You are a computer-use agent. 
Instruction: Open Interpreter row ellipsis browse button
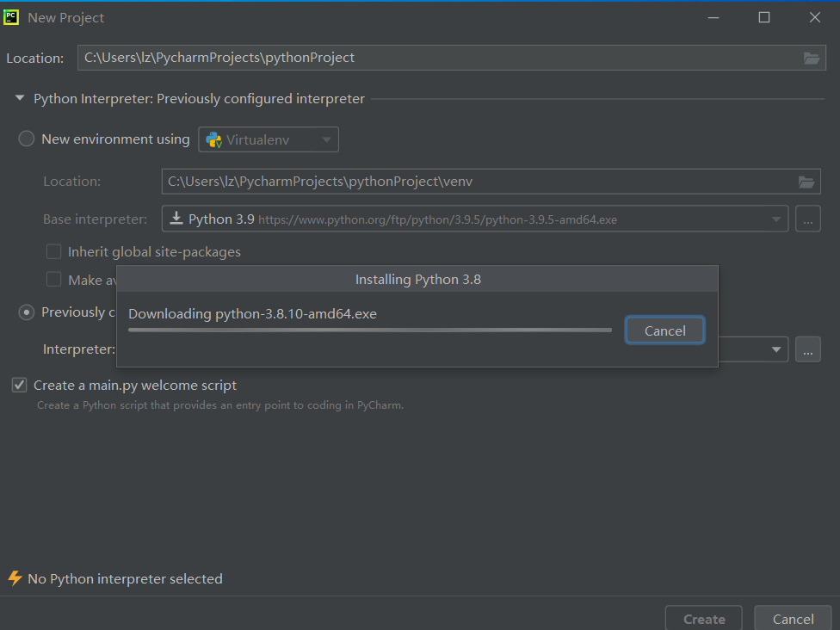point(808,349)
